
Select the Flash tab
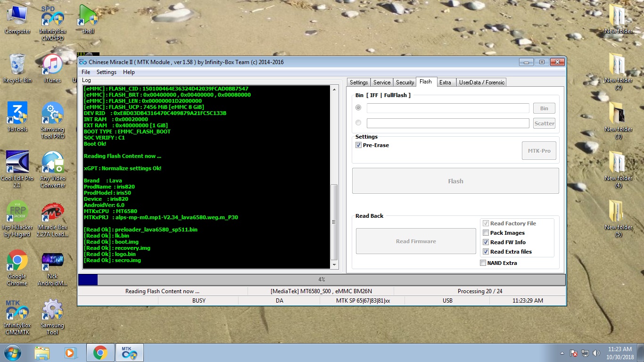point(426,82)
